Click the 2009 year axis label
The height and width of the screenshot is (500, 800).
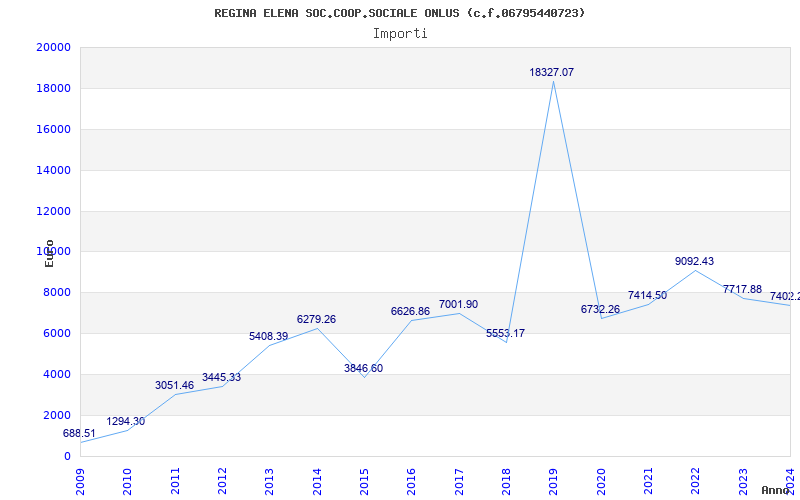80,482
